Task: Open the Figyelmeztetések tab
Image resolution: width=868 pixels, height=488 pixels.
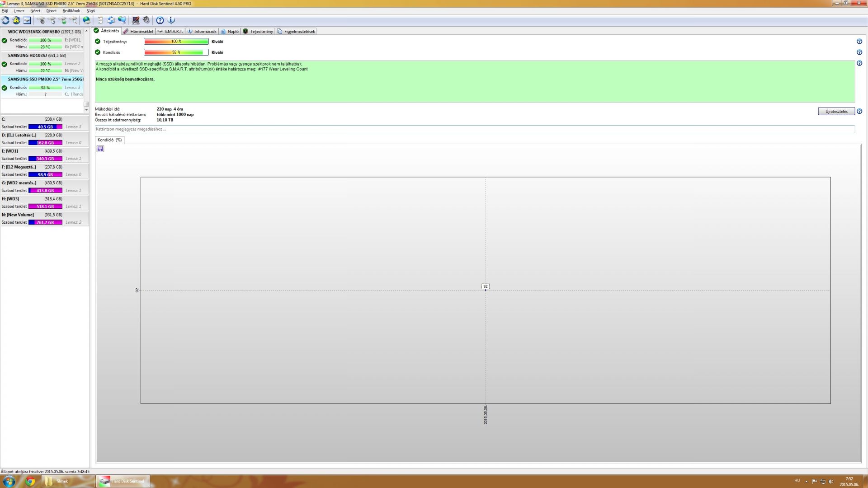Action: pos(296,32)
